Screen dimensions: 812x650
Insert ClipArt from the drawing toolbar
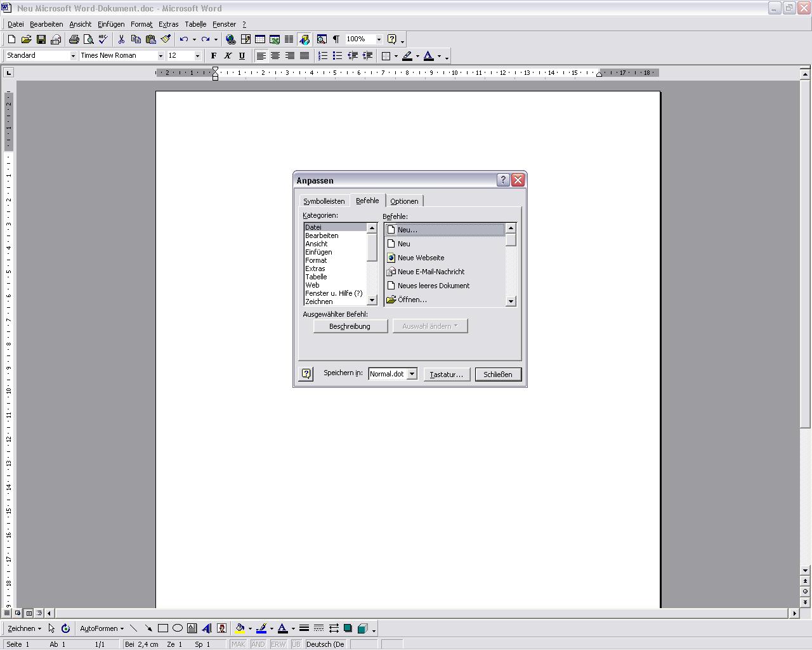pyautogui.click(x=221, y=628)
